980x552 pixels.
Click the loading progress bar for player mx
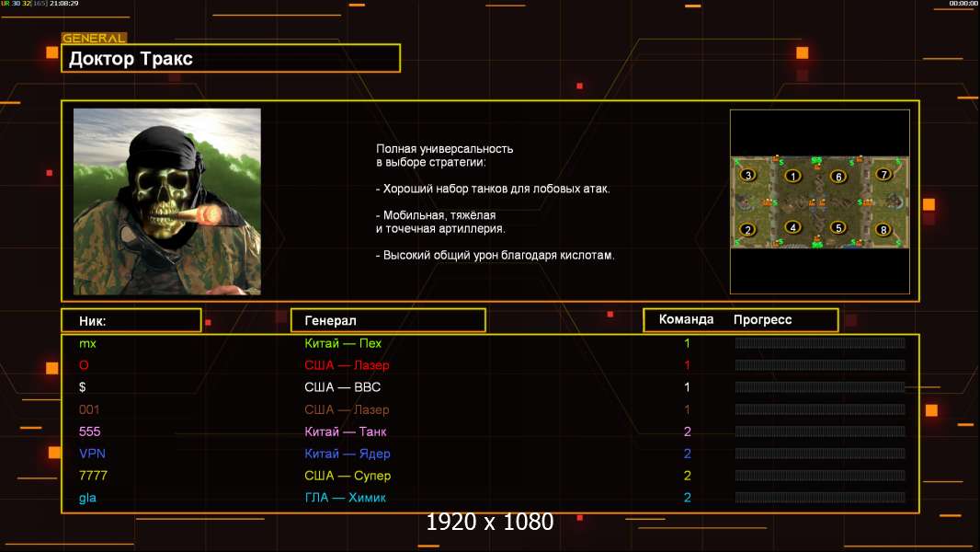click(x=820, y=342)
